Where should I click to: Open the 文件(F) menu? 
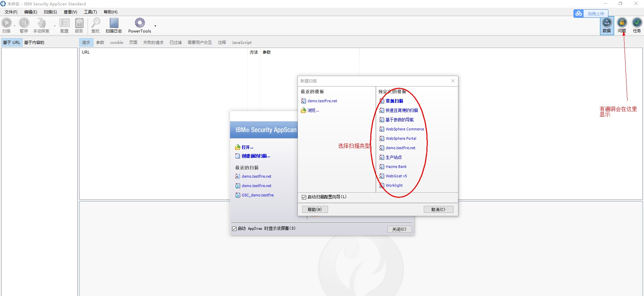click(11, 12)
